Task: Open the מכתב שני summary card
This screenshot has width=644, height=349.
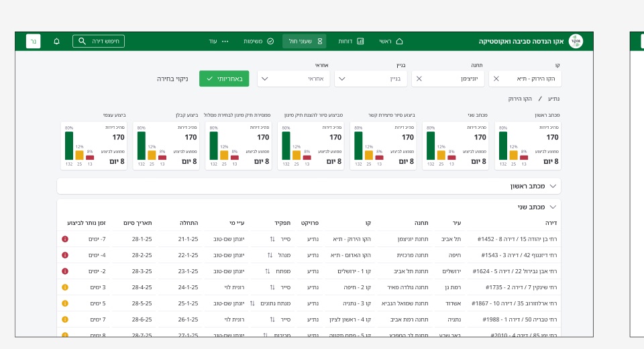Action: 455,146
